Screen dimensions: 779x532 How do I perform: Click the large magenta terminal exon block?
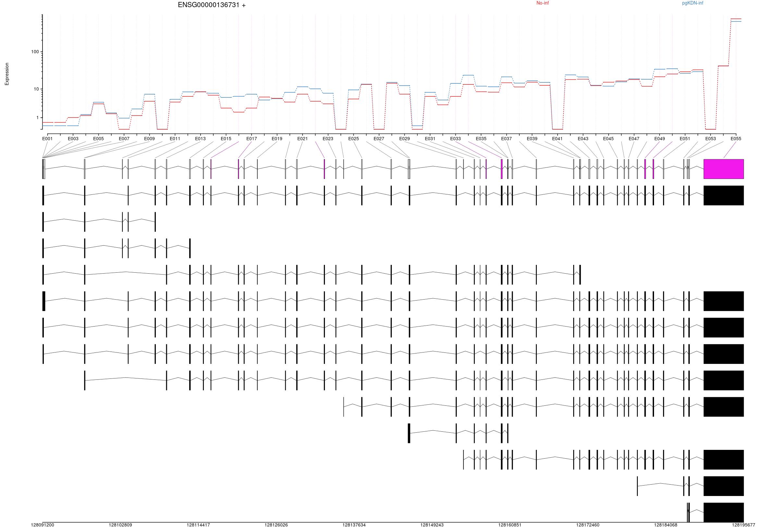[x=724, y=169]
